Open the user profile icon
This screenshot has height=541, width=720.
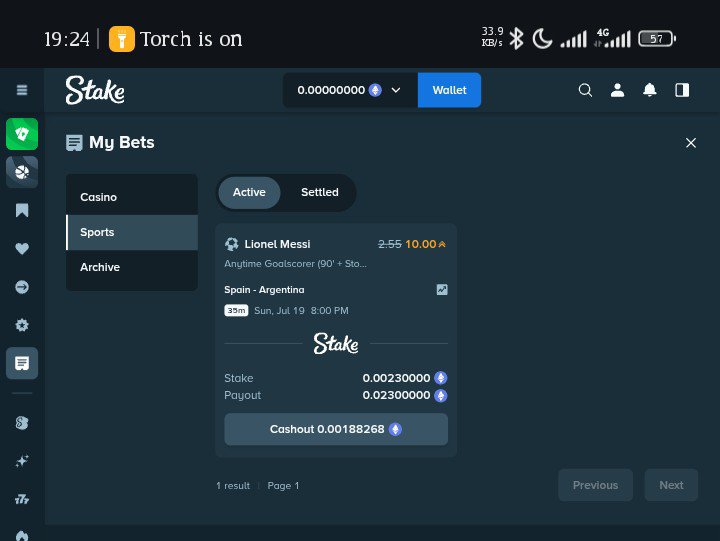coord(618,90)
